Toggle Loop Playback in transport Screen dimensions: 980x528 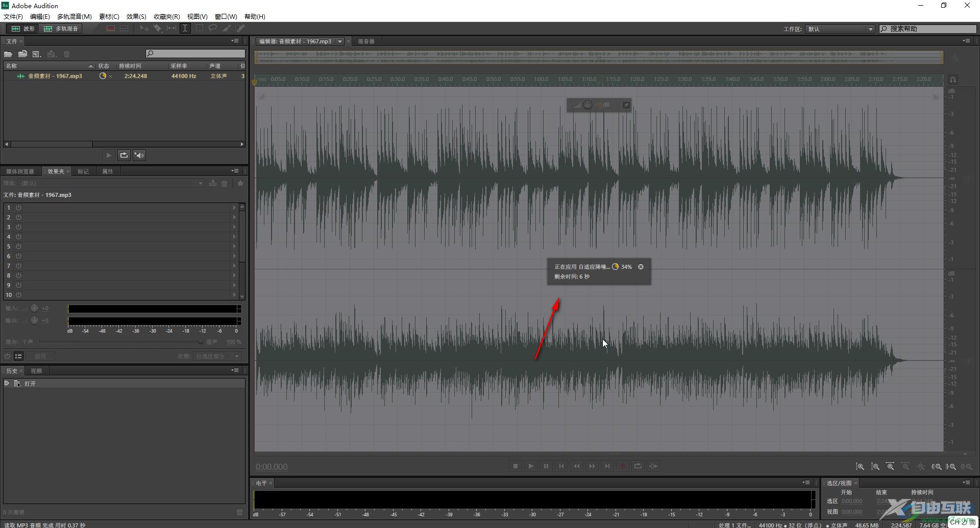coord(638,466)
